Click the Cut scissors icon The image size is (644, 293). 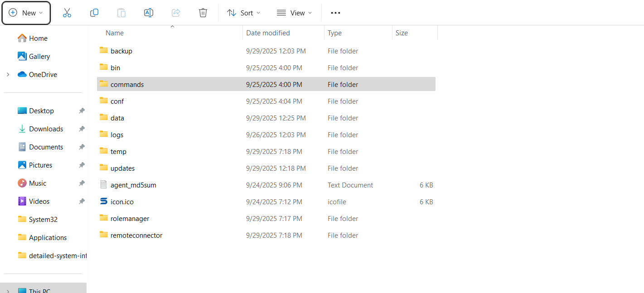point(67,13)
